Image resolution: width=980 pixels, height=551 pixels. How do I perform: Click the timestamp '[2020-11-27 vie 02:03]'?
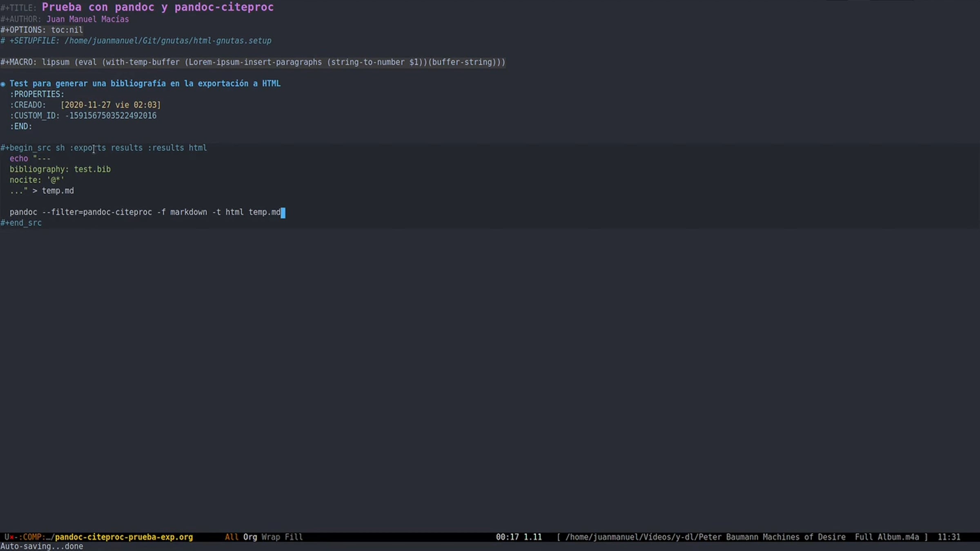pyautogui.click(x=111, y=105)
